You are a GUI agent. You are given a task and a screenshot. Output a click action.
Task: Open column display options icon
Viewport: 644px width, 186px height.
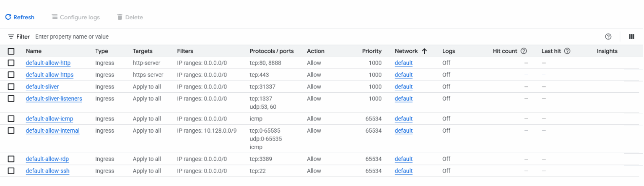click(x=631, y=37)
